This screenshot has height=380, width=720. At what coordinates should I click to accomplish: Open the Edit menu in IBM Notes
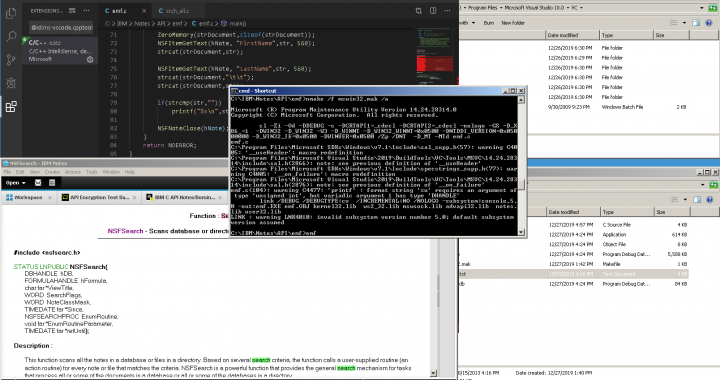point(20,172)
